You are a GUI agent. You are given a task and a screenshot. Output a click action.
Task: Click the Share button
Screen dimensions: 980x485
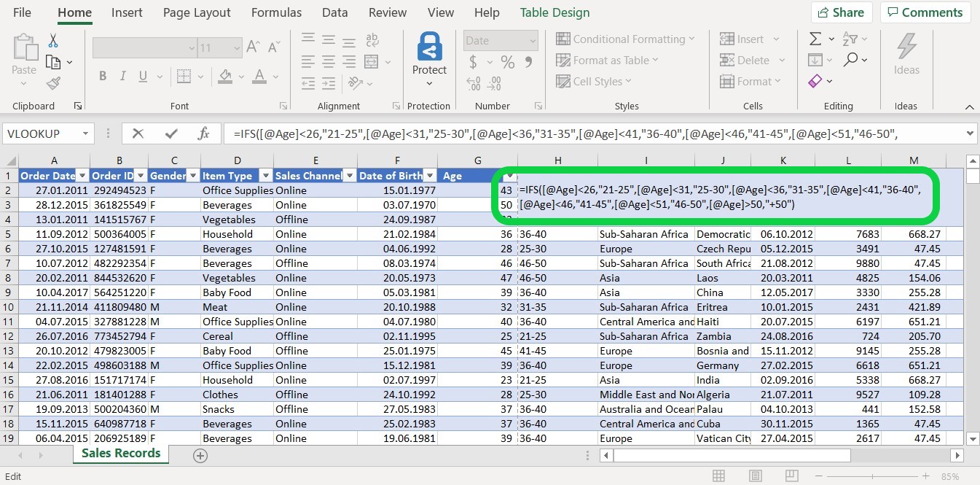[842, 12]
